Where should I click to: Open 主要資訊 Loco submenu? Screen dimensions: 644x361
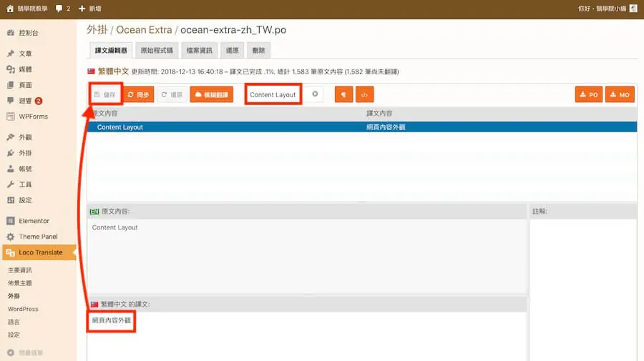[20, 270]
